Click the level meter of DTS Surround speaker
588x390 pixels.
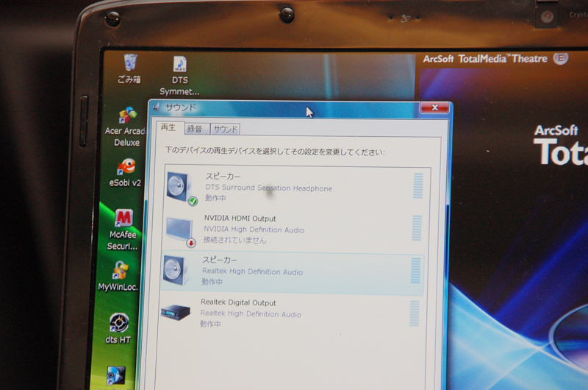coord(417,185)
